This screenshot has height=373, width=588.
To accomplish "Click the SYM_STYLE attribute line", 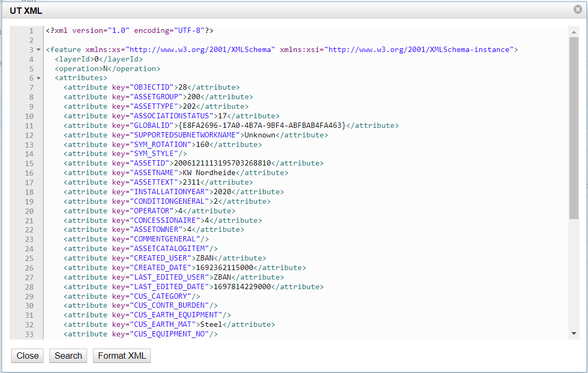I will click(125, 154).
